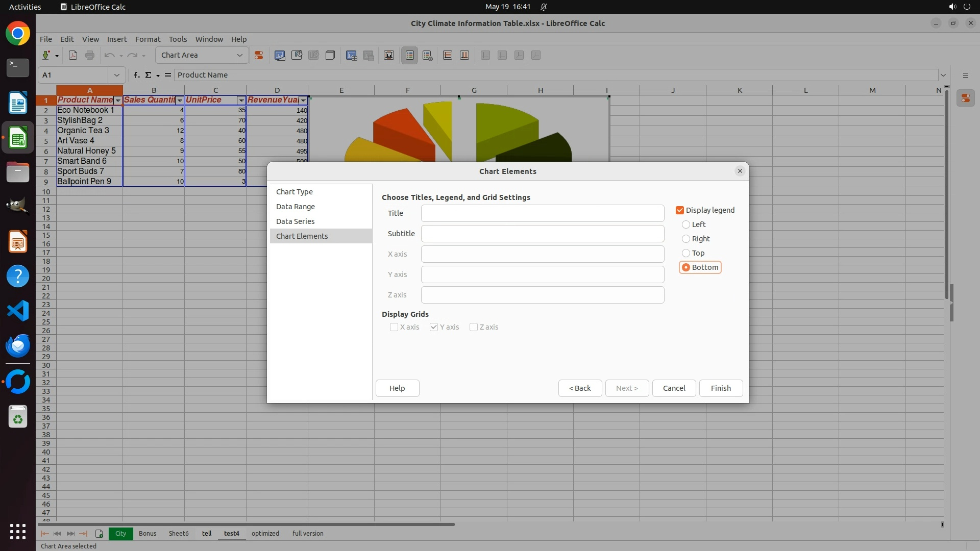This screenshot has width=980, height=551.
Task: Toggle the Legend On/Off toolbar icon
Action: (x=410, y=55)
